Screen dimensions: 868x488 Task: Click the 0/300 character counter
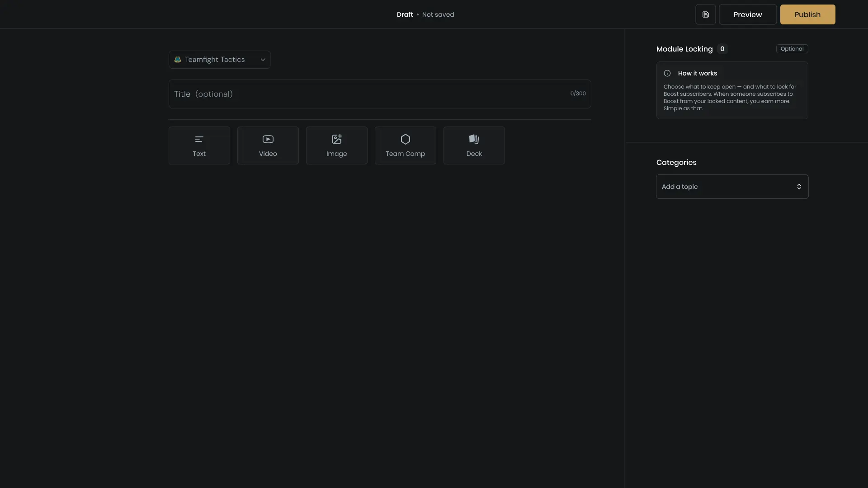[578, 93]
